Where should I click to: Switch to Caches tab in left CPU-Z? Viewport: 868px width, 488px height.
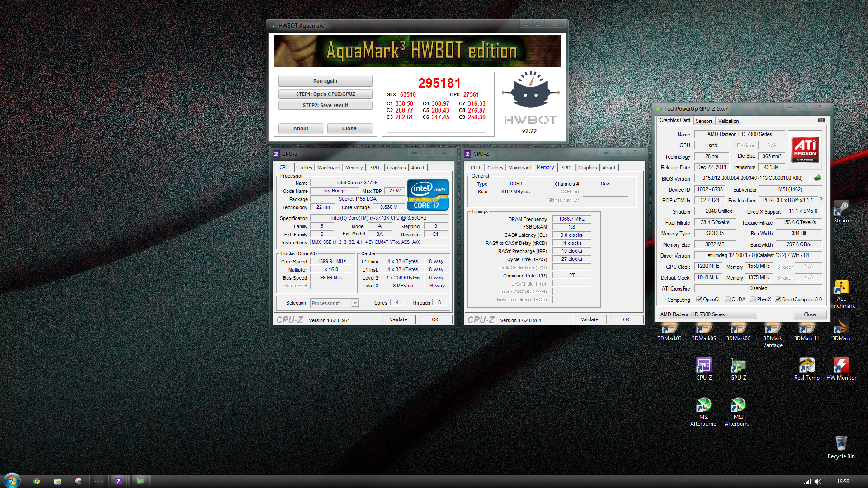(304, 168)
